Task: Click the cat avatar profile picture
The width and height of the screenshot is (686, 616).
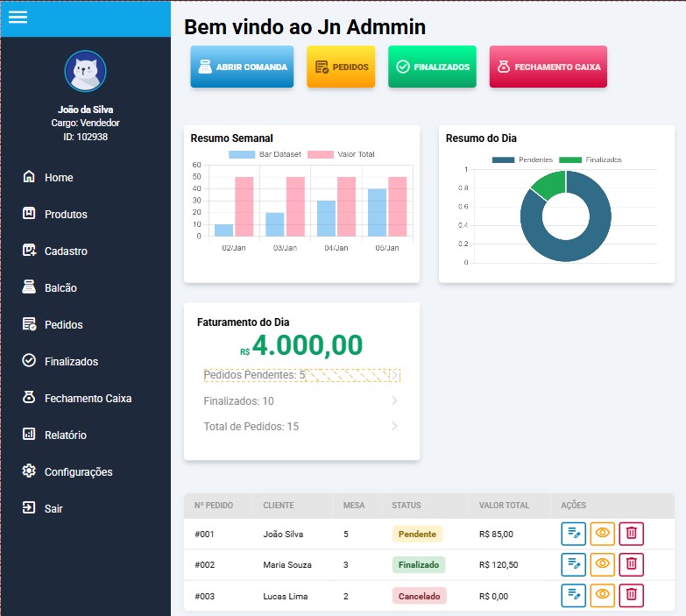Action: [85, 72]
